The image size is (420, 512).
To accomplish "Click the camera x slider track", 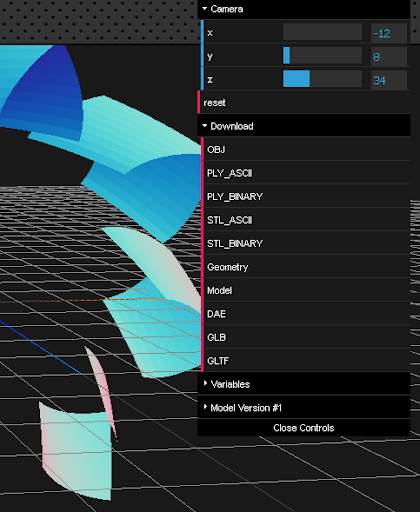I will point(322,33).
